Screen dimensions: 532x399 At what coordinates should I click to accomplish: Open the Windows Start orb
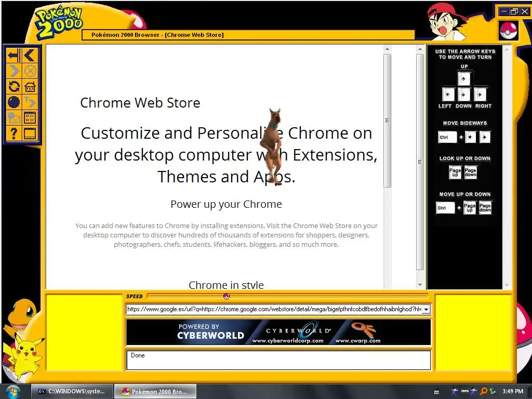pos(12,392)
